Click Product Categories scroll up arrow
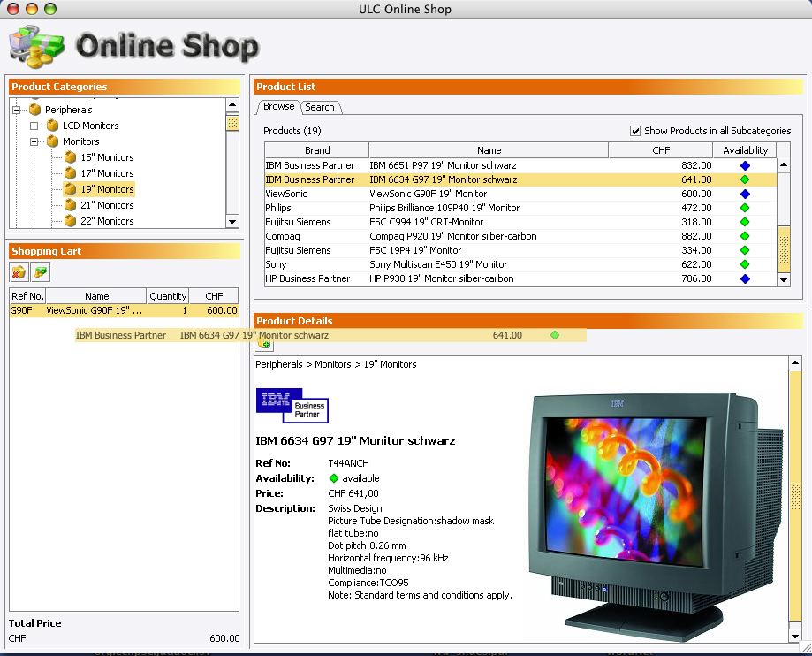Viewport: 812px width, 656px height. (x=232, y=104)
